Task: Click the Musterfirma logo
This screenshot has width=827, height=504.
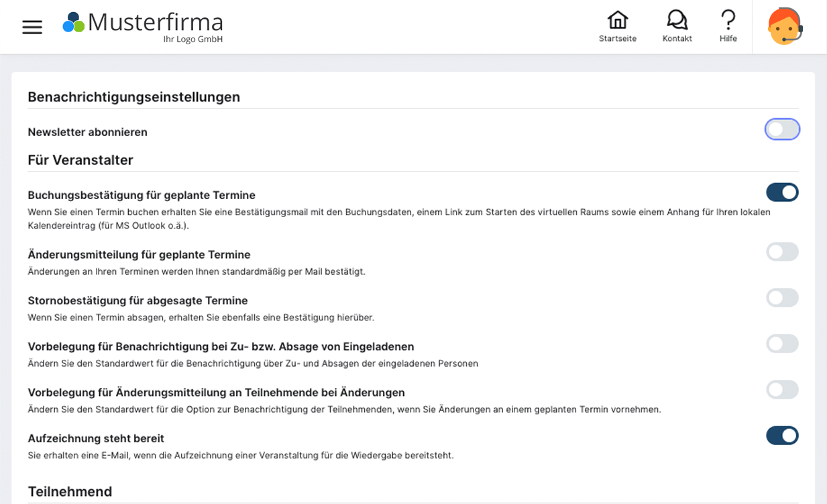Action: coord(143,23)
